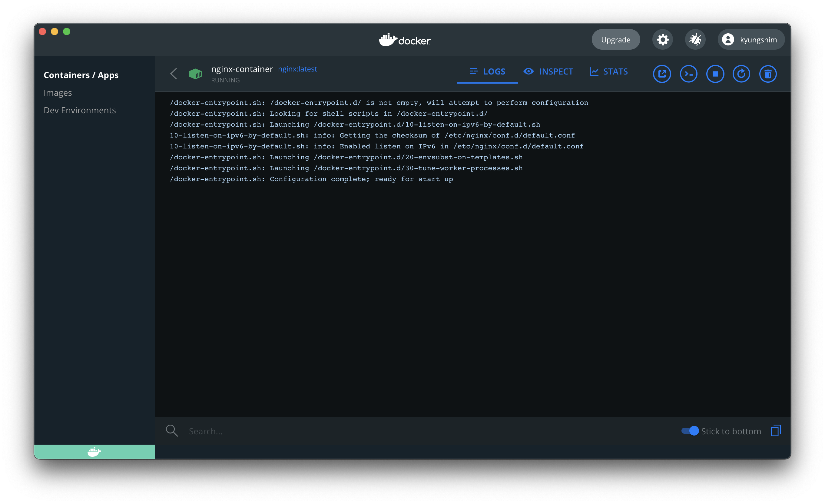825x504 pixels.
Task: Go back using the left chevron
Action: click(174, 74)
